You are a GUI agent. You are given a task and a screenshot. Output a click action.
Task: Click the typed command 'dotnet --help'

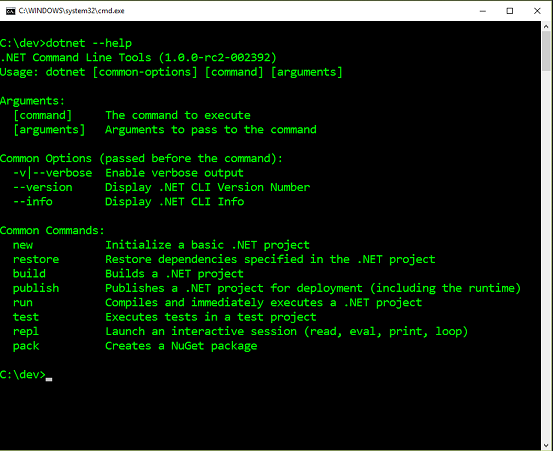tap(89, 43)
